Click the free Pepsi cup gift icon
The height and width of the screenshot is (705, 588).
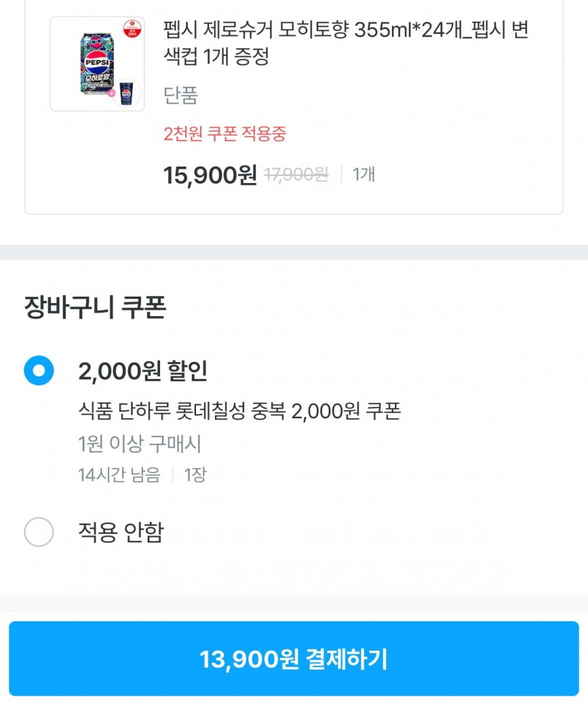(126, 93)
